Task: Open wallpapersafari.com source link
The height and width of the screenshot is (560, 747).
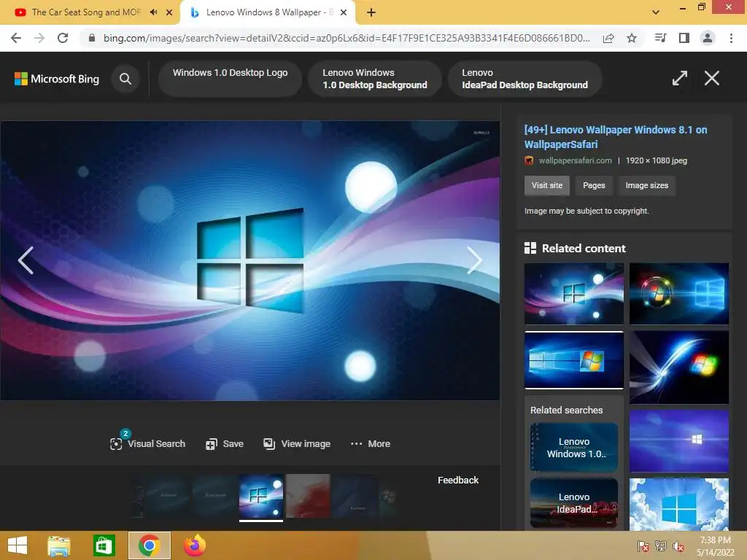Action: tap(575, 160)
